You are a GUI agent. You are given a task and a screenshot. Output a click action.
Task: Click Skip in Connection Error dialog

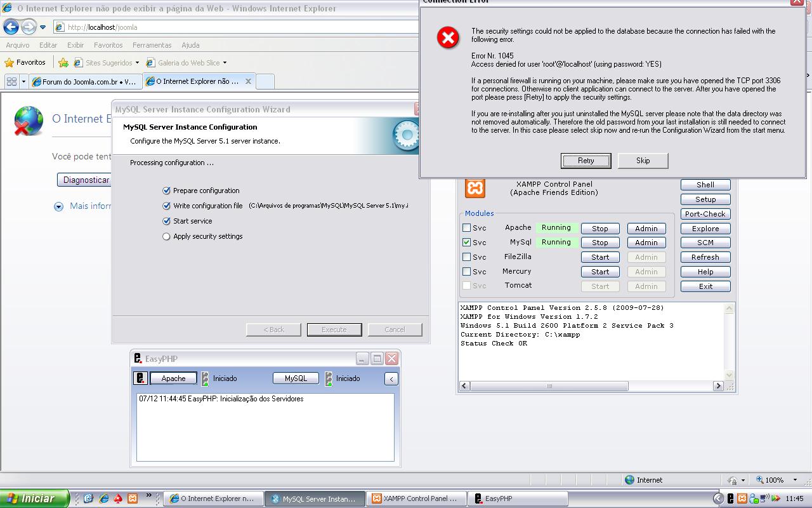click(x=643, y=161)
